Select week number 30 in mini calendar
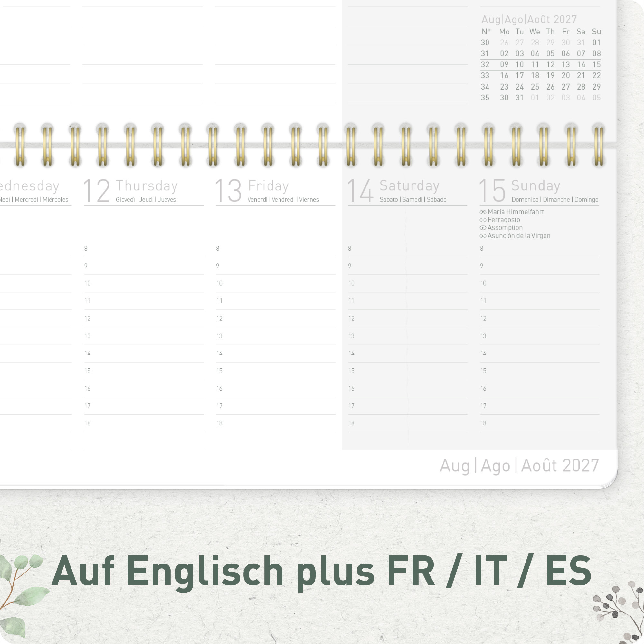Screen dimensions: 644x644 [x=485, y=43]
